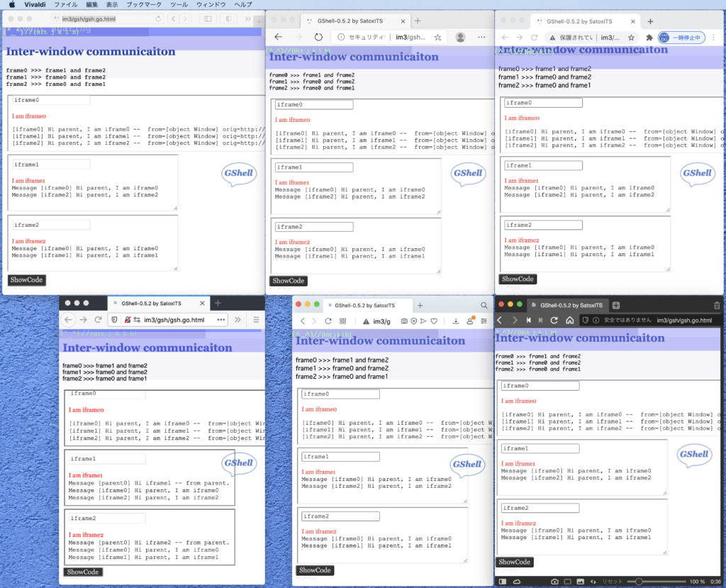Expand the Firefox toolbar overflow chevron
Image resolution: width=726 pixels, height=588 pixels.
(x=238, y=319)
